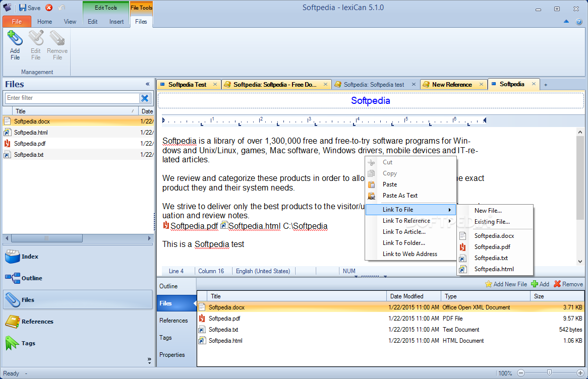The image size is (588, 379).
Task: Click the Add New File star button
Action: 506,284
